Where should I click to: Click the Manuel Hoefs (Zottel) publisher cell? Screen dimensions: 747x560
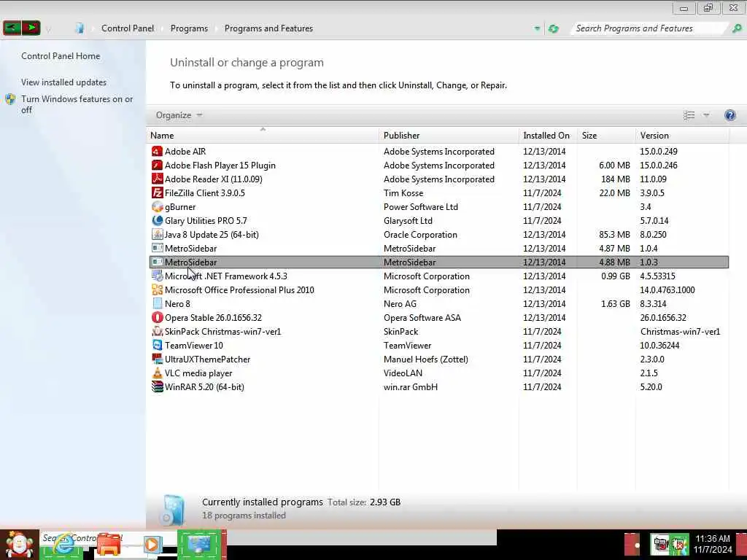pyautogui.click(x=426, y=359)
